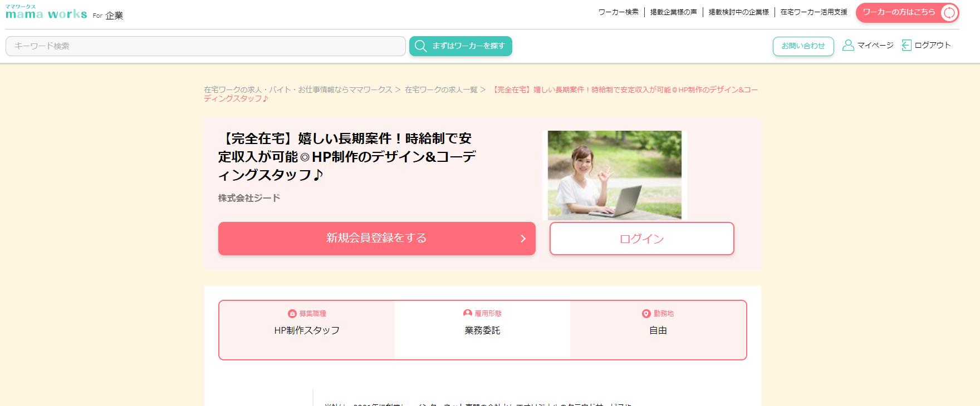Click the woman with laptop job photo
This screenshot has height=406, width=980.
coord(614,175)
